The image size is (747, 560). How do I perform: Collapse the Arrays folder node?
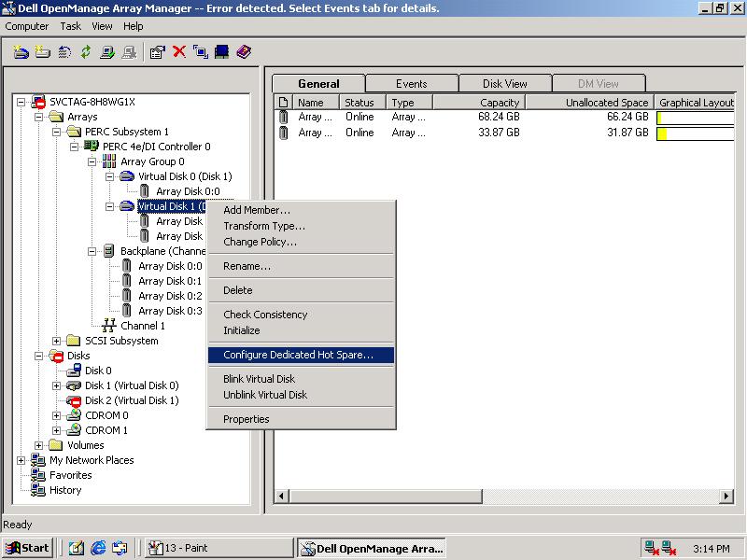pos(39,117)
